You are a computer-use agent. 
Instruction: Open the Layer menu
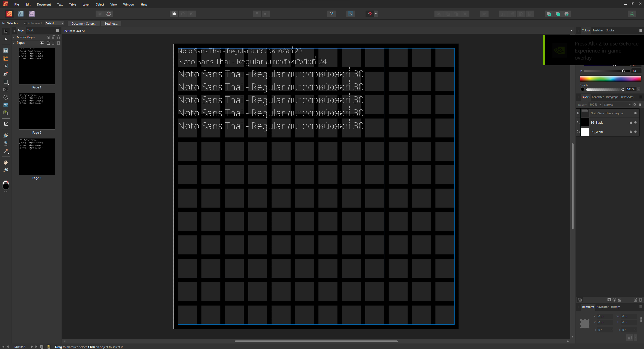click(86, 5)
